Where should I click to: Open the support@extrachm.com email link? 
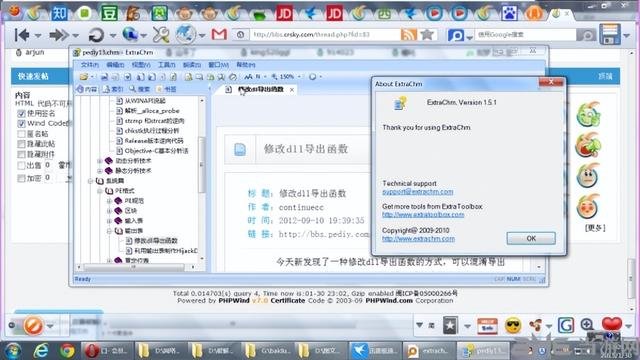tap(418, 191)
